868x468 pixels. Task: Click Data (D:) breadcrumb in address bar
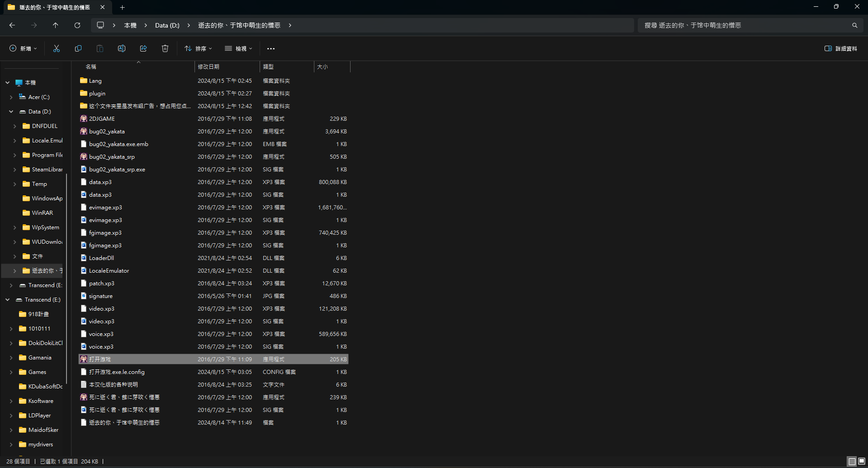(167, 25)
